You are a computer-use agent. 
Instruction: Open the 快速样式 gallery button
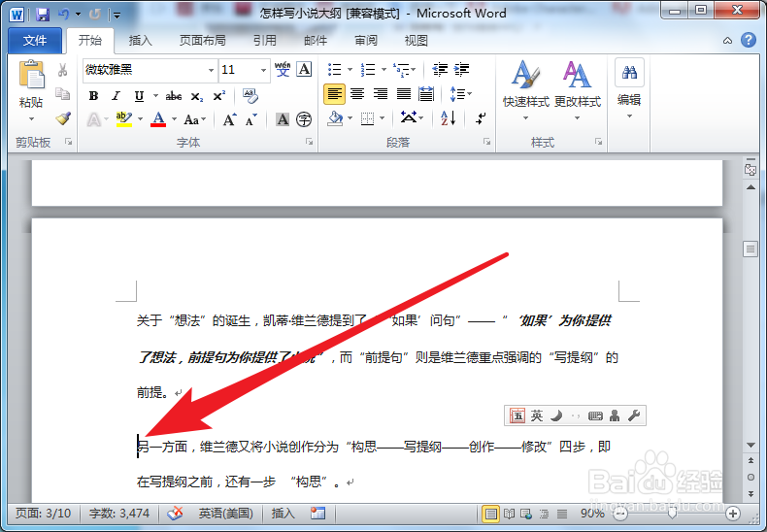coord(526,91)
